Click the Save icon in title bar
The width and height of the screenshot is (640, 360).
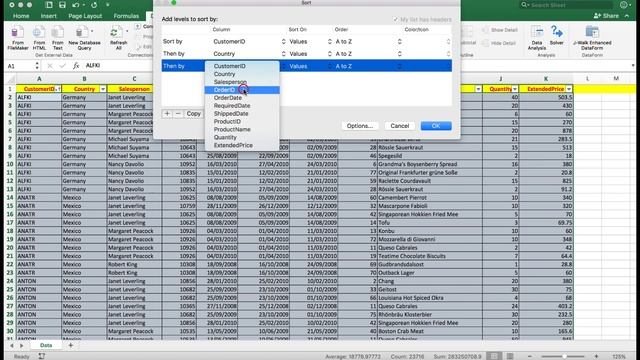pos(62,5)
